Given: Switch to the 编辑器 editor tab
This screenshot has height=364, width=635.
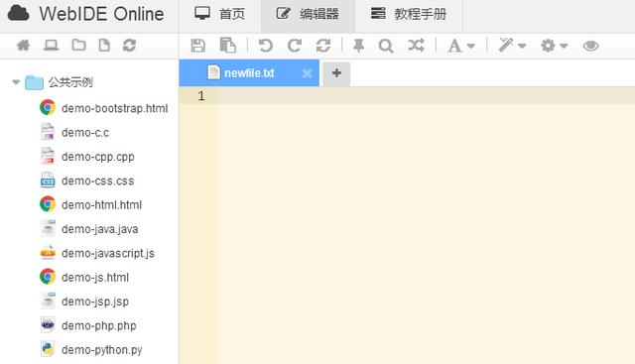Looking at the screenshot, I should click(309, 14).
